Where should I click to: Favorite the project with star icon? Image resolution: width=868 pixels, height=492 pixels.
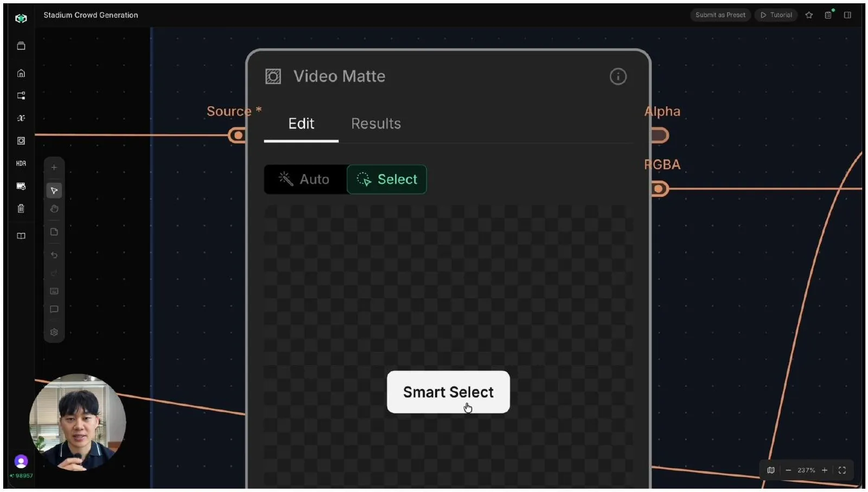click(x=809, y=15)
